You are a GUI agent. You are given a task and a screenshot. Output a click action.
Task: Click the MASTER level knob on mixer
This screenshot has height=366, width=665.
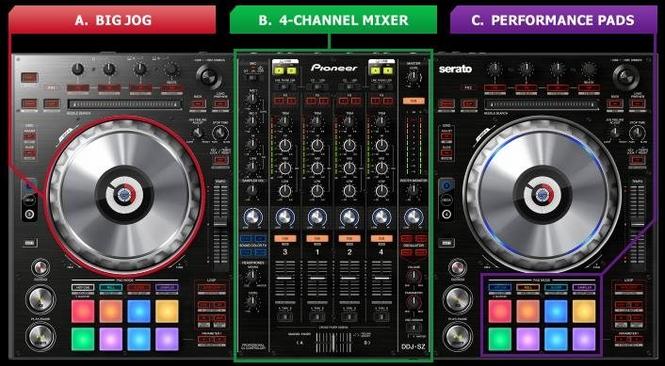[x=414, y=77]
